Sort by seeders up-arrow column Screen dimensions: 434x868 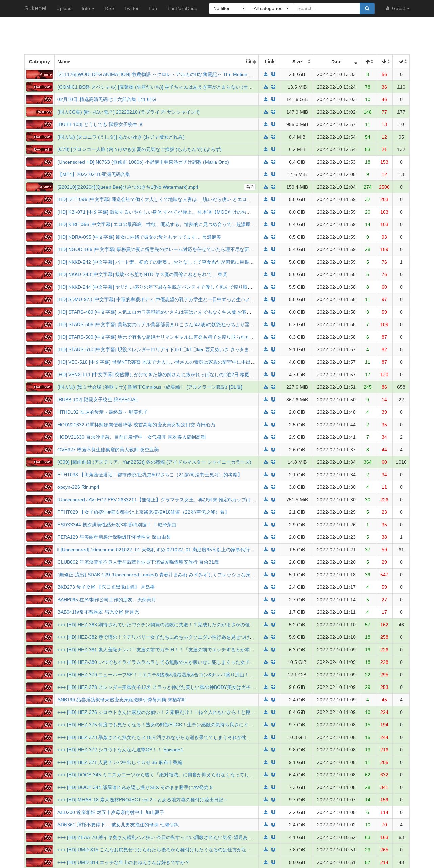368,62
